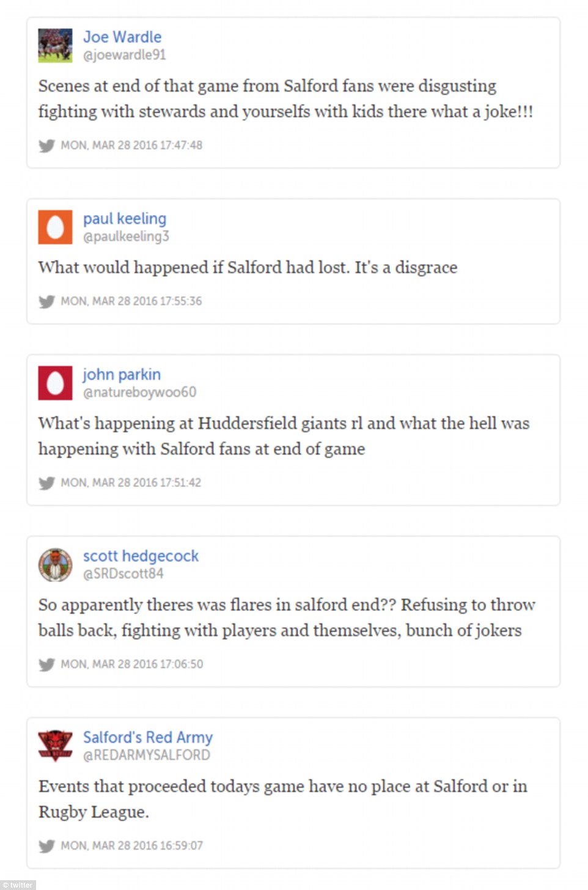
Task: Click Twitter bird icon on john parkin tweet
Action: (46, 483)
